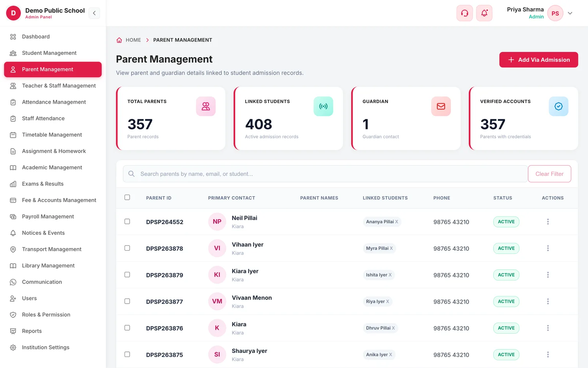Go to Dashboard in the sidebar
Image resolution: width=588 pixels, height=368 pixels.
click(x=53, y=37)
